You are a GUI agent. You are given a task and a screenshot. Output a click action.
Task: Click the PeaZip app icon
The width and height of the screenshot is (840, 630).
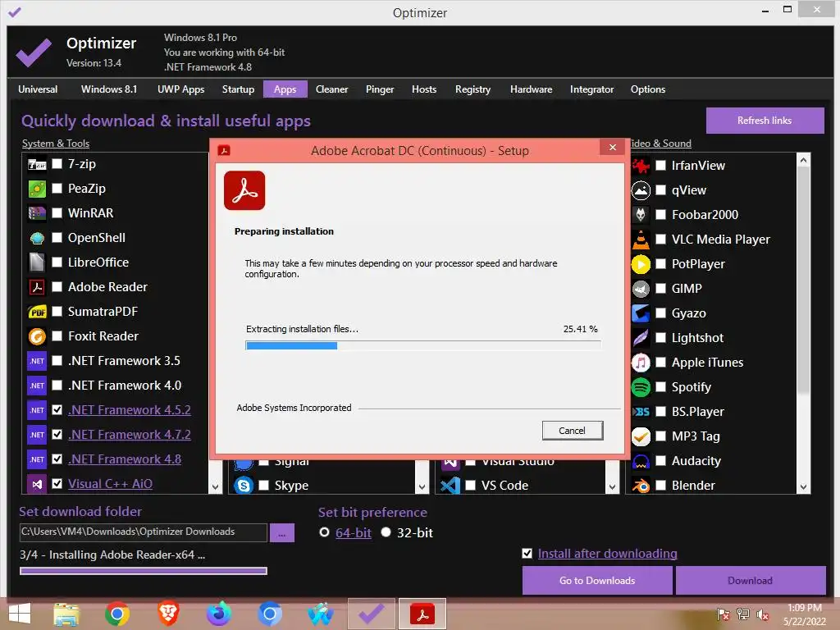(37, 189)
